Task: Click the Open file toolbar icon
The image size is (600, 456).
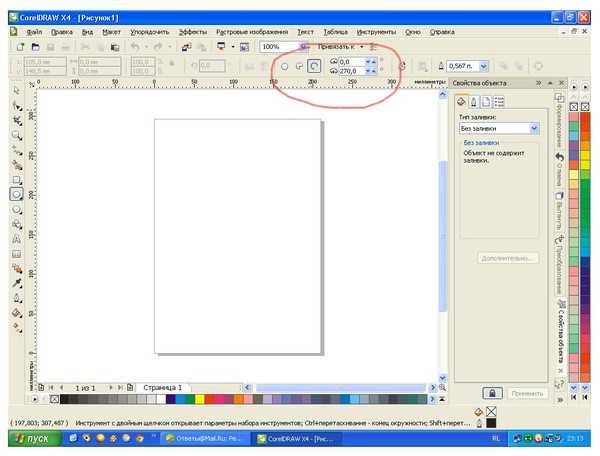Action: [x=36, y=47]
